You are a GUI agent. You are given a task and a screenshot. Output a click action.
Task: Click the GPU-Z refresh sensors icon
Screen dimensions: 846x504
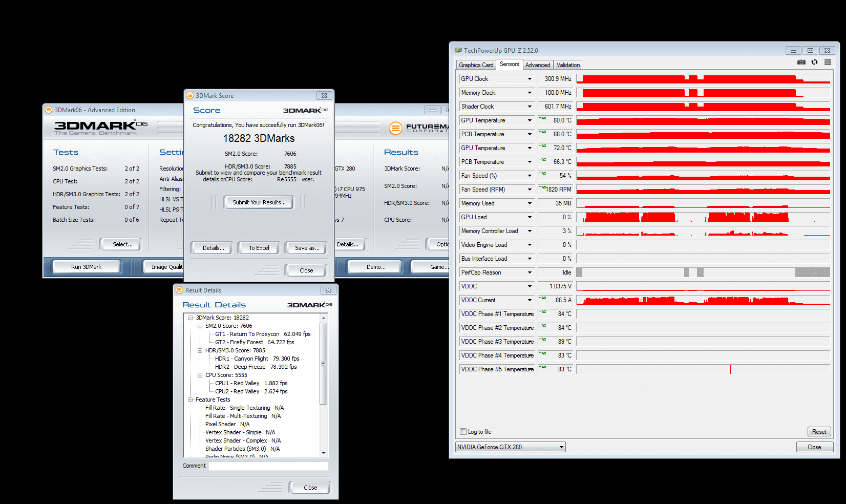coord(814,62)
